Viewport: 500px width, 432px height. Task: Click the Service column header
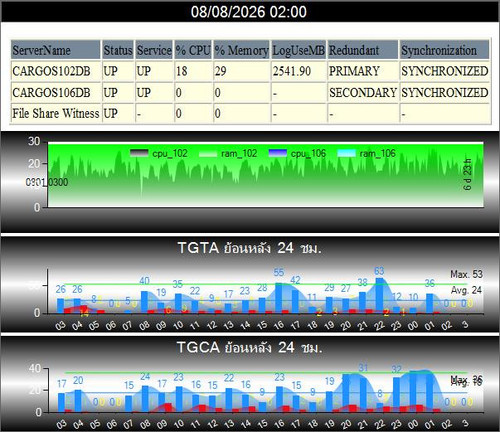coord(154,50)
